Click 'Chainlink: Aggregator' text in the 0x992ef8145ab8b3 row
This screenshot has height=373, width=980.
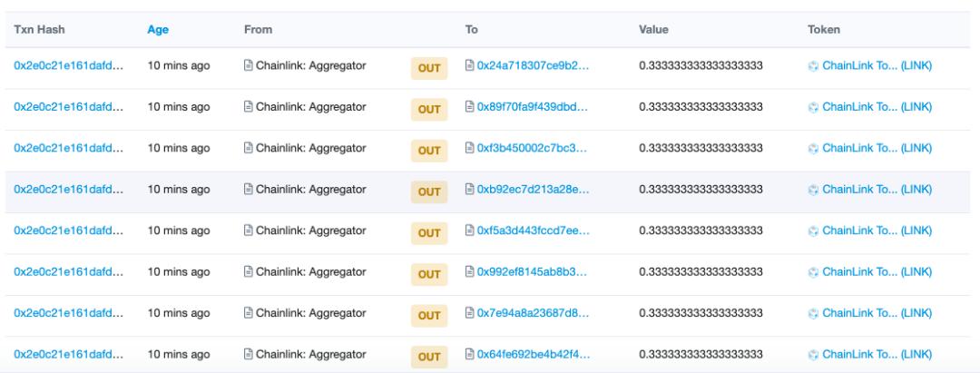pyautogui.click(x=310, y=271)
